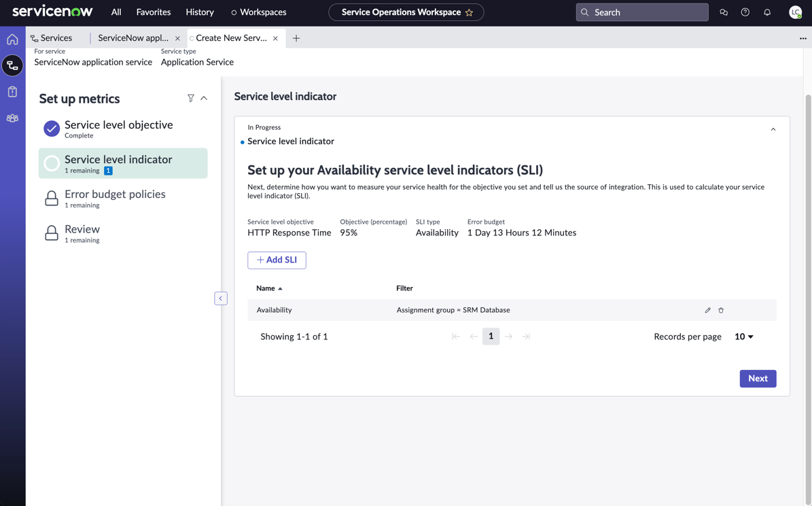Open the user avatar profile menu

point(796,12)
